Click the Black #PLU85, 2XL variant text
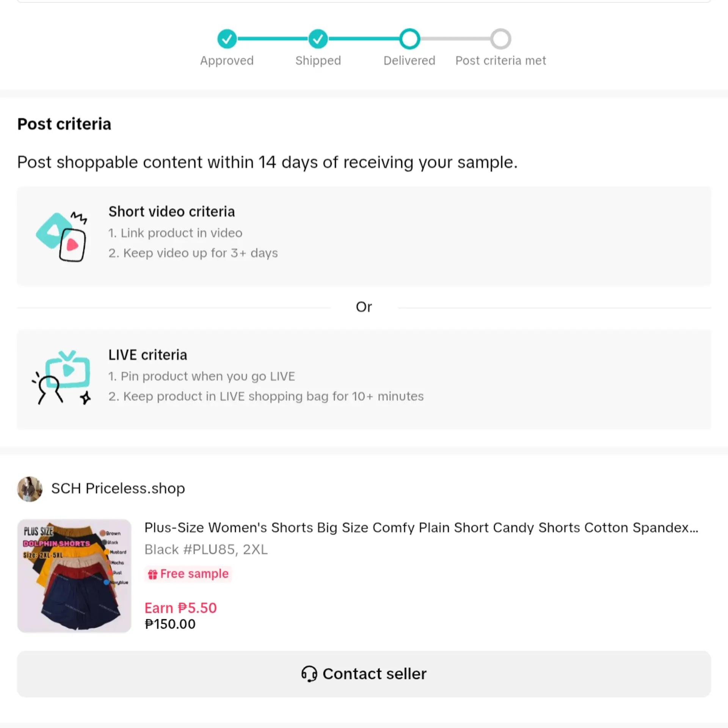The width and height of the screenshot is (728, 728). point(206,549)
